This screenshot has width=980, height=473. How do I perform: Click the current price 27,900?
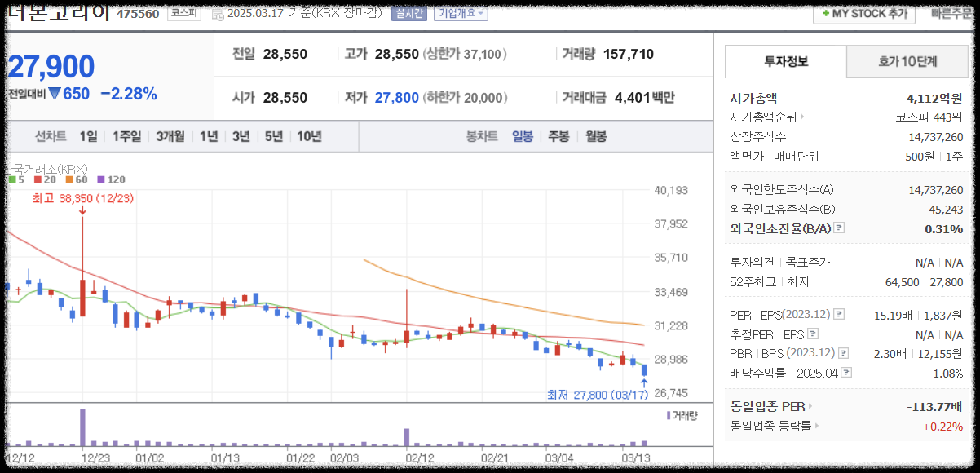coord(51,67)
